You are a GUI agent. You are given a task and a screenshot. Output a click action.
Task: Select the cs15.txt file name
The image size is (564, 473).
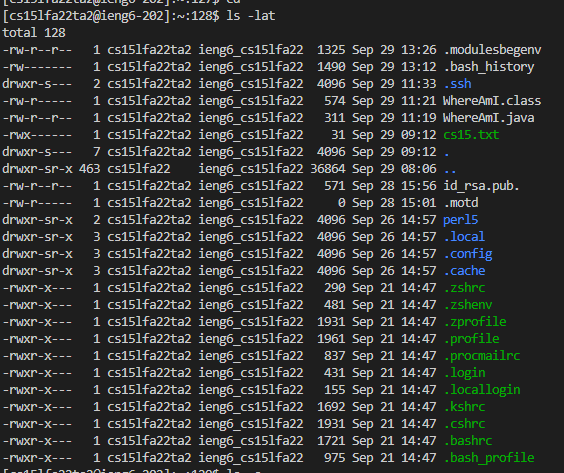[471, 135]
